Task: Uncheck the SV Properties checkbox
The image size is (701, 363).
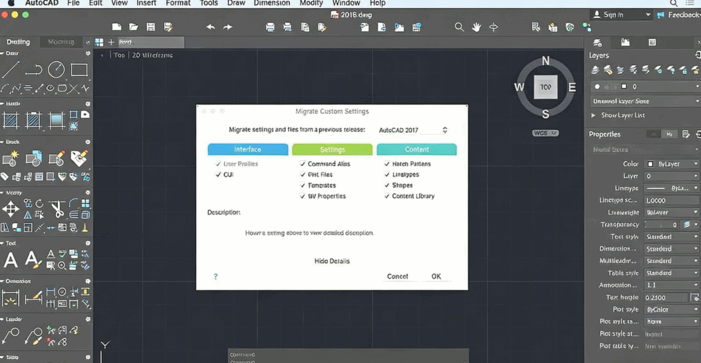Action: click(x=303, y=196)
